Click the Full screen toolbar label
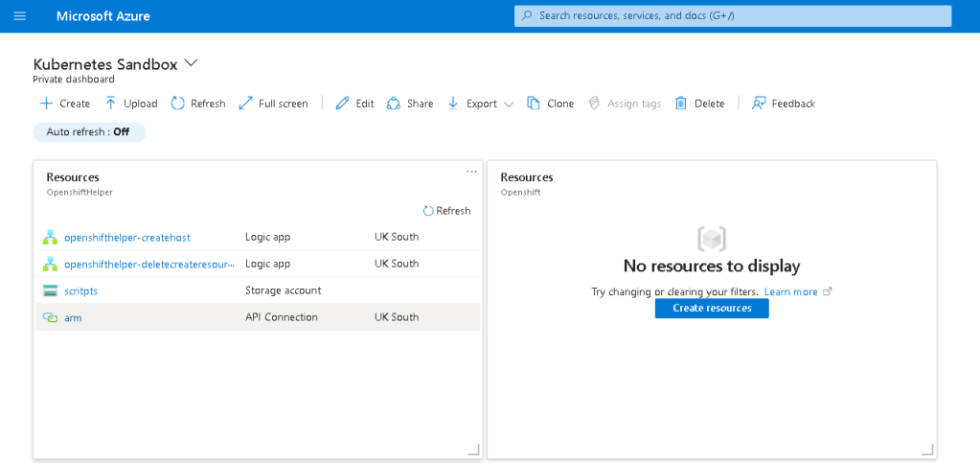This screenshot has width=980, height=463. pyautogui.click(x=284, y=104)
